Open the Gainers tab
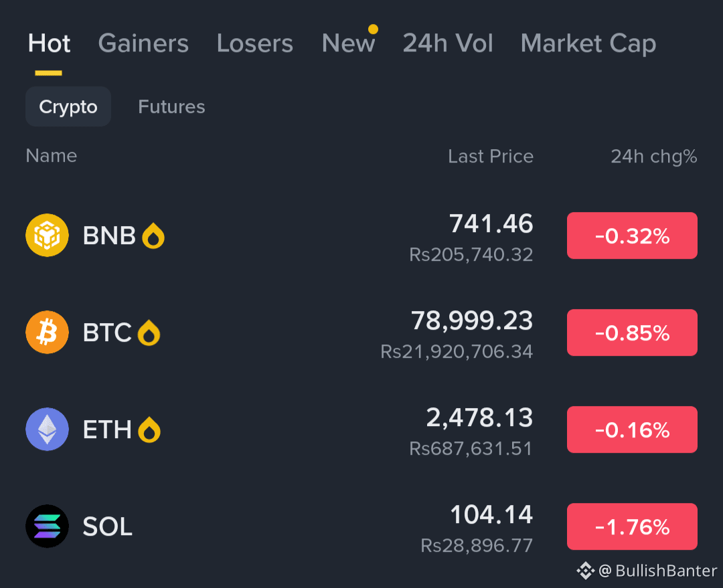This screenshot has height=588, width=723. [143, 43]
